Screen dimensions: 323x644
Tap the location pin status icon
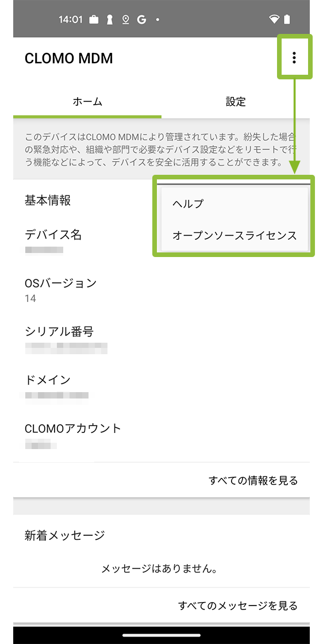(x=126, y=20)
